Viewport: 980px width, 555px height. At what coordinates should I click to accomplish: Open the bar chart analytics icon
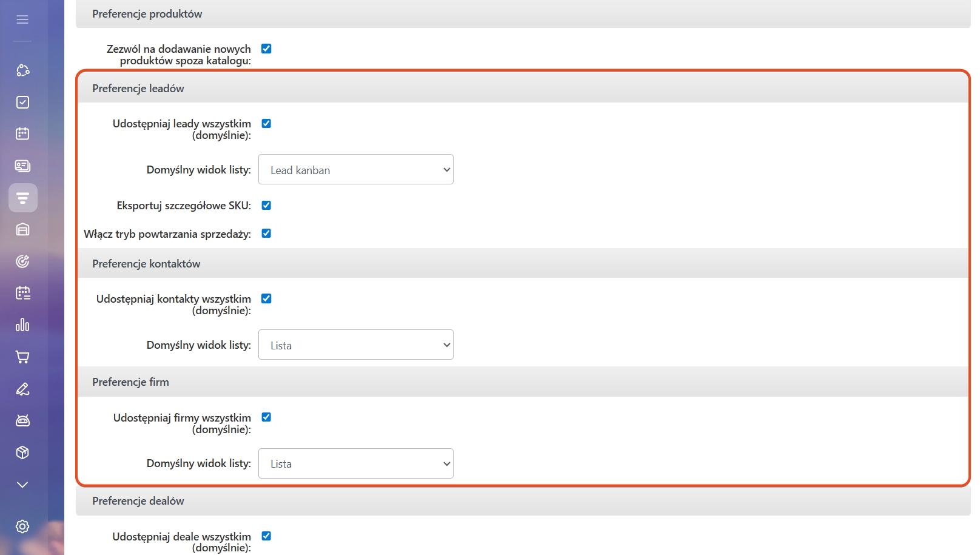coord(22,325)
